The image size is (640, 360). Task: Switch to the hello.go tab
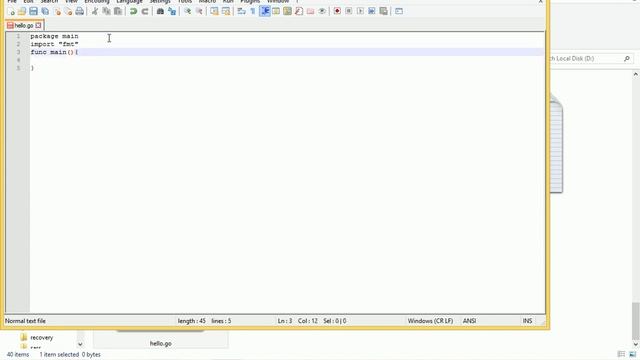point(24,25)
